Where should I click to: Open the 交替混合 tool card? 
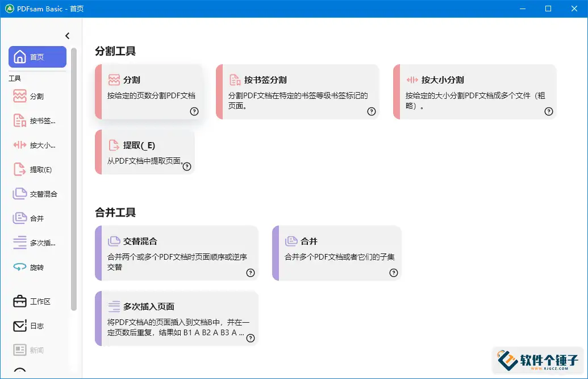click(177, 253)
